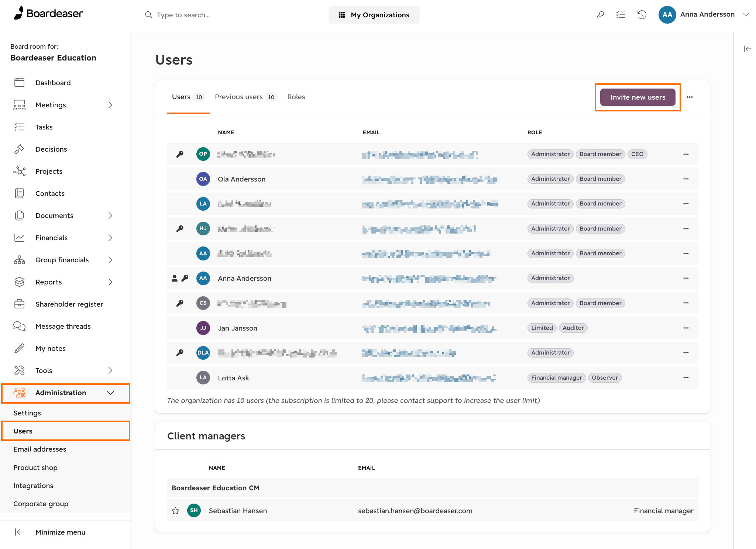Open My notes in the sidebar
Image resolution: width=756 pixels, height=549 pixels.
[x=51, y=348]
